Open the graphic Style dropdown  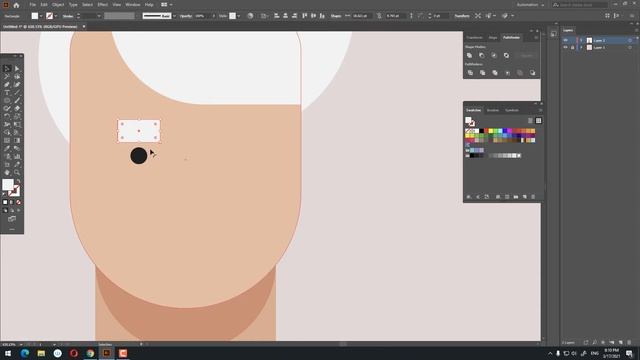[239, 16]
